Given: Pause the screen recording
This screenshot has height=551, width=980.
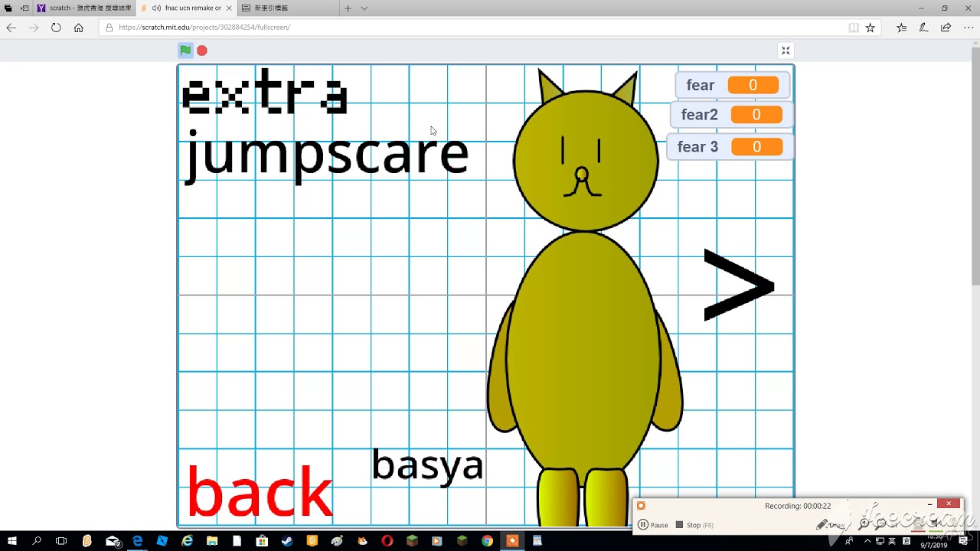Looking at the screenshot, I should [653, 525].
